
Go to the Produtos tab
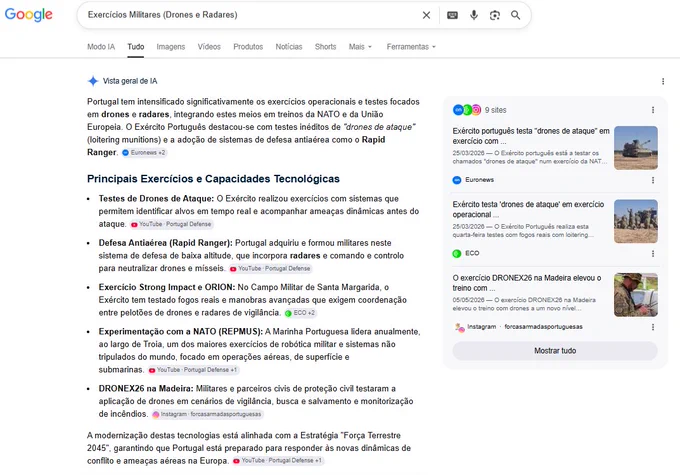click(x=248, y=46)
